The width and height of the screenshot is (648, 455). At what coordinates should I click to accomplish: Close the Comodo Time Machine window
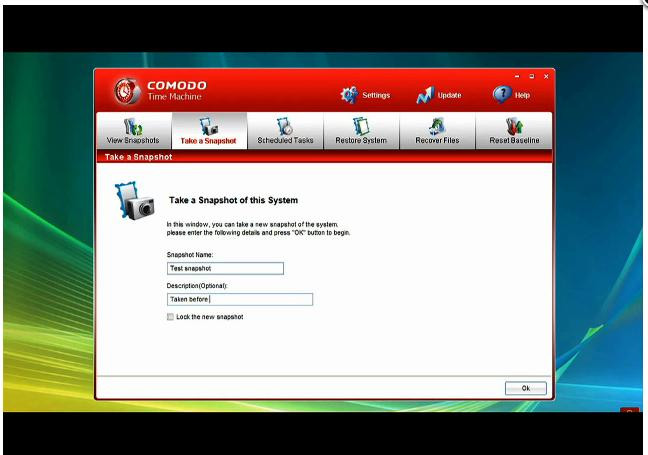point(546,76)
